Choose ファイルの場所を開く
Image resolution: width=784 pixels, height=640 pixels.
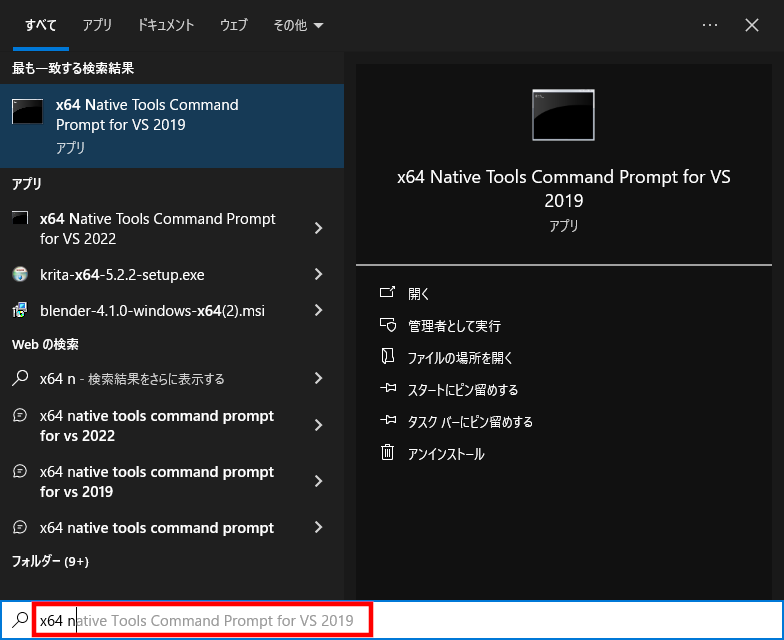[x=460, y=358]
